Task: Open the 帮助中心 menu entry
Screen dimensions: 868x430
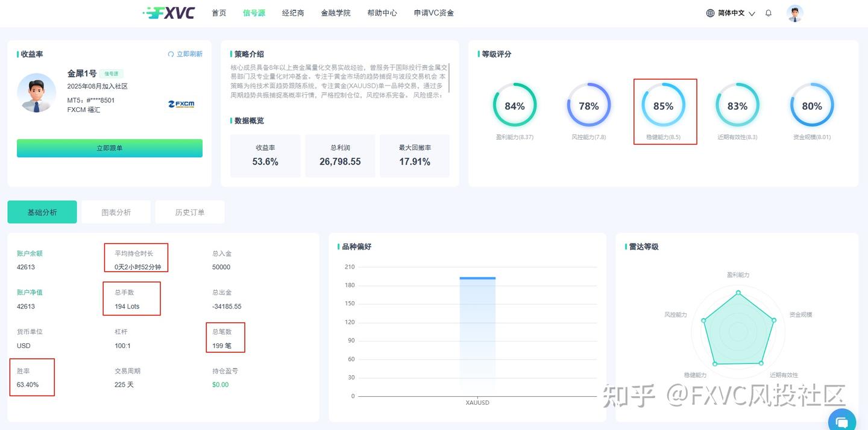Action: [x=382, y=13]
